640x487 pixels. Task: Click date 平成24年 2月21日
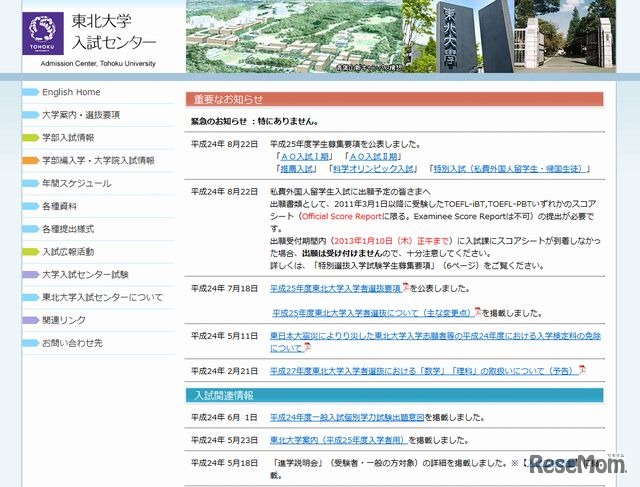(224, 371)
